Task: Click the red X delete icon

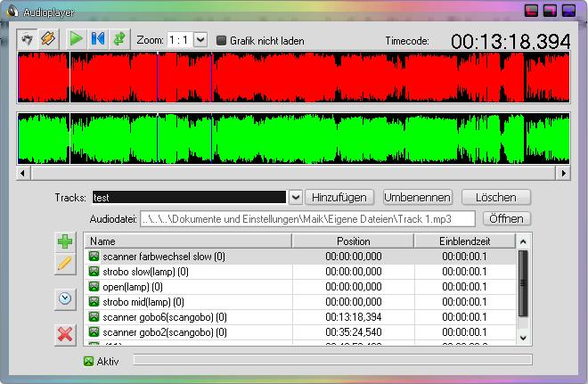Action: pyautogui.click(x=65, y=334)
